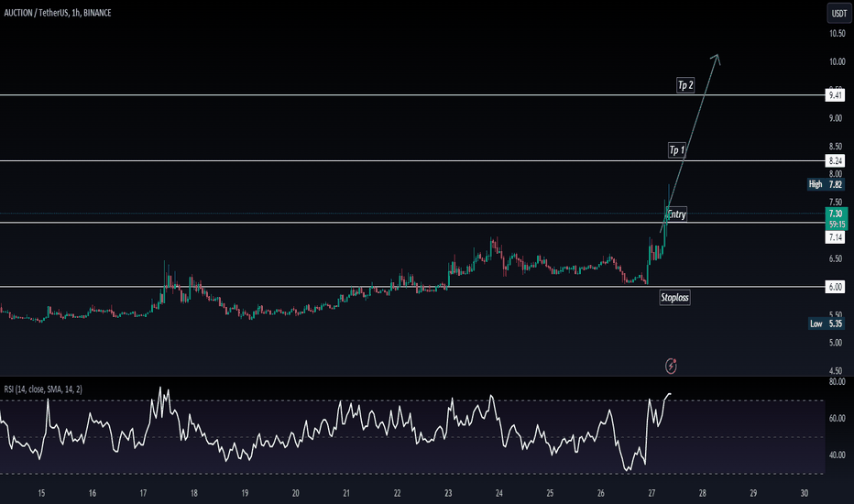The width and height of the screenshot is (854, 504).
Task: Click date 27 on the time axis
Action: point(651,493)
